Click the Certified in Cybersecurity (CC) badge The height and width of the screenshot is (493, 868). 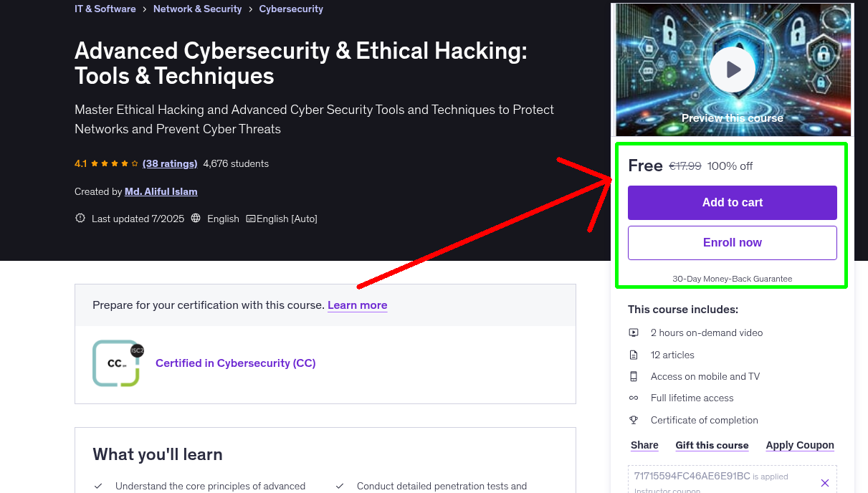[117, 363]
